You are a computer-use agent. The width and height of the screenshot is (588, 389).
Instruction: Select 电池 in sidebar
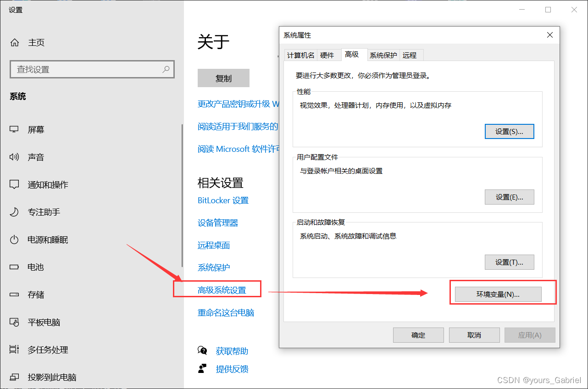coord(36,267)
